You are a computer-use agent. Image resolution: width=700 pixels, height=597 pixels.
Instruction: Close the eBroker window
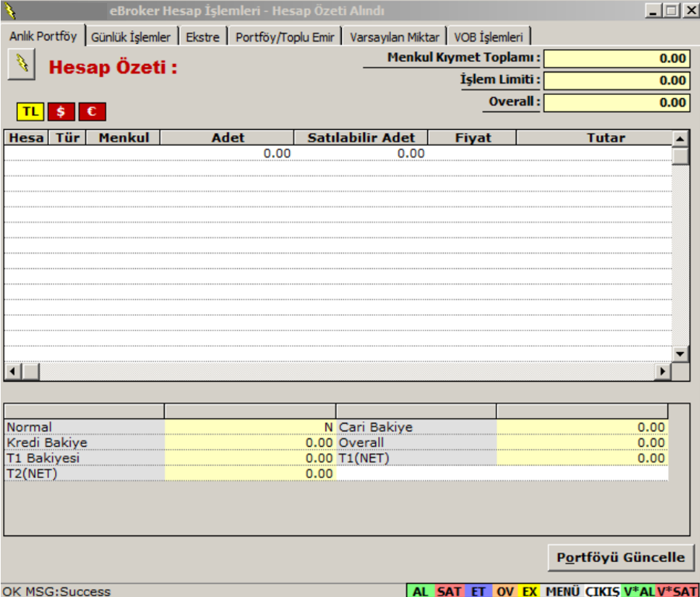pyautogui.click(x=690, y=10)
